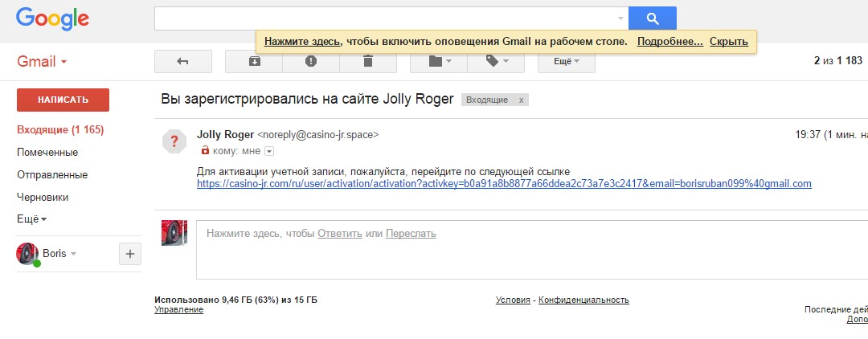Screen dimensions: 868x339
Task: Click the Переслать forward link
Action: pos(411,234)
